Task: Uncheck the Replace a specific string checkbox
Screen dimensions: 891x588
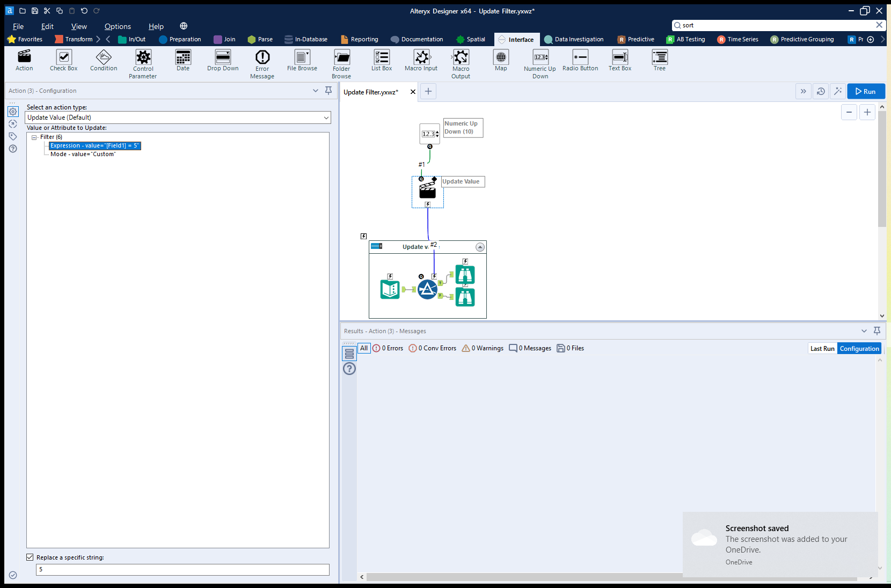Action: point(30,557)
